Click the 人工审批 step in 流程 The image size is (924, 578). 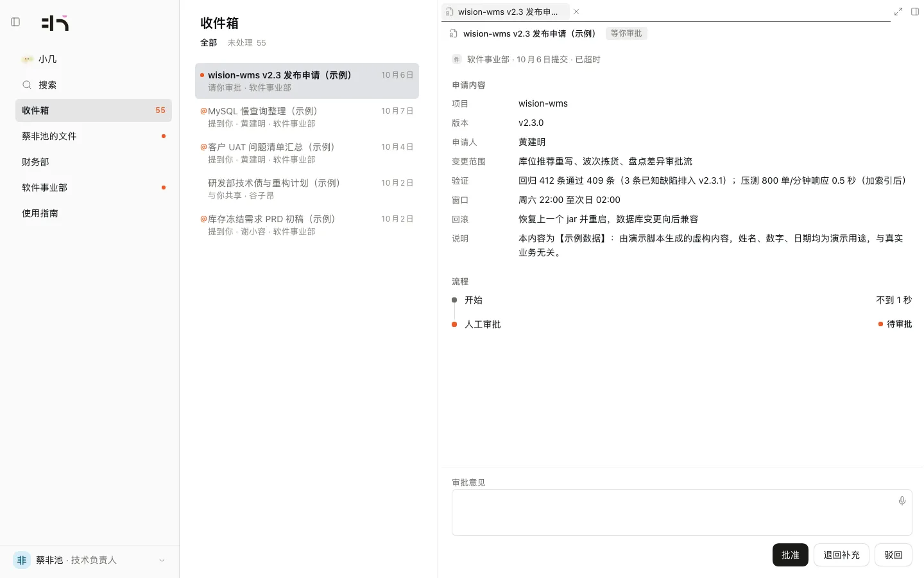click(x=483, y=325)
